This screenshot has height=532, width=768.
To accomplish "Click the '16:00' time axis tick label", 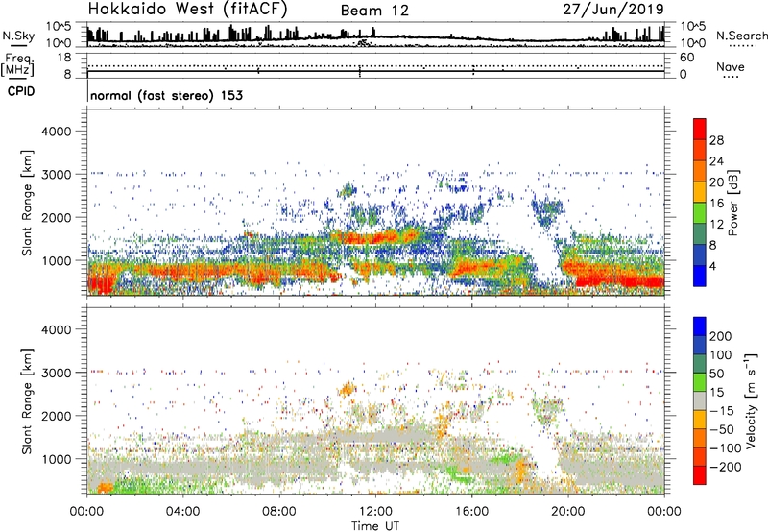I will [472, 512].
